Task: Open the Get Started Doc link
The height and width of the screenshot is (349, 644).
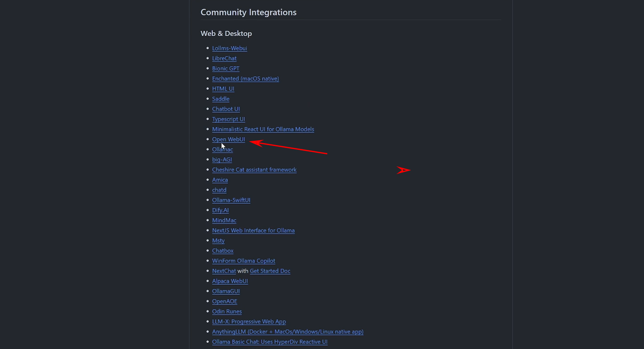Action: 270,271
